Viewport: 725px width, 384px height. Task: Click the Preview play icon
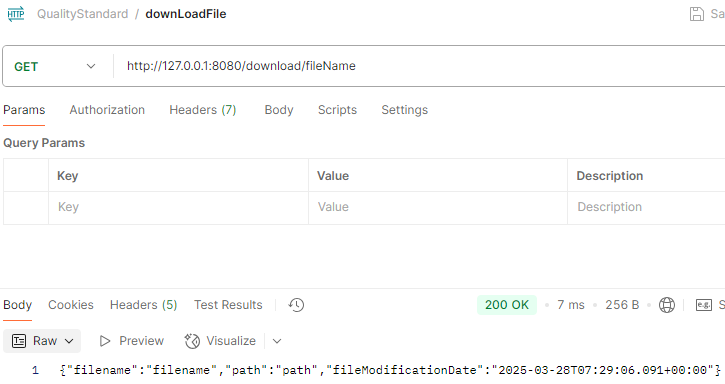105,341
